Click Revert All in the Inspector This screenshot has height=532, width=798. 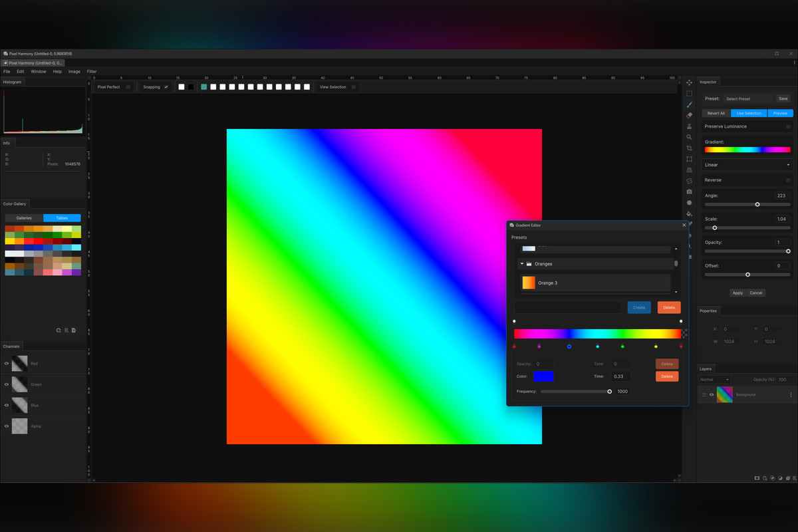715,113
